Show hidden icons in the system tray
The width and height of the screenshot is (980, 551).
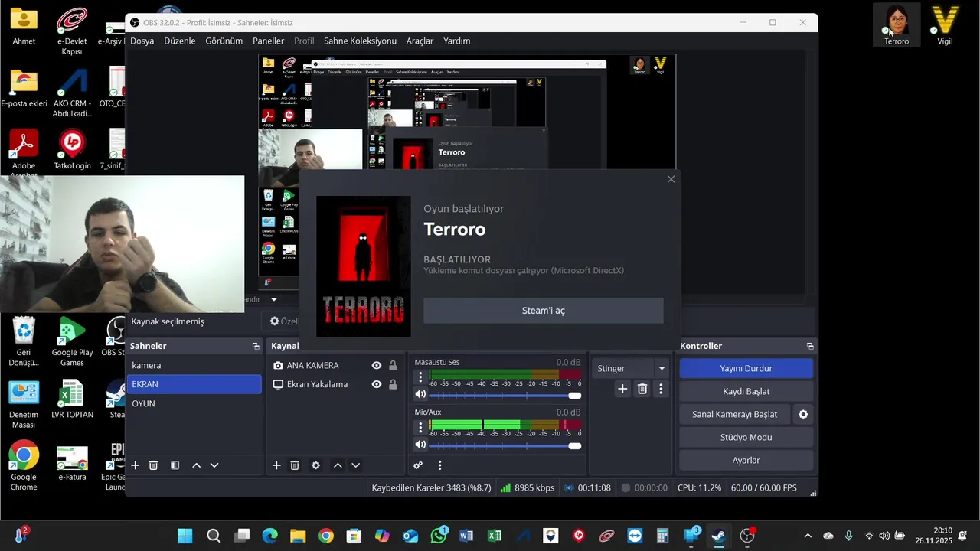808,536
